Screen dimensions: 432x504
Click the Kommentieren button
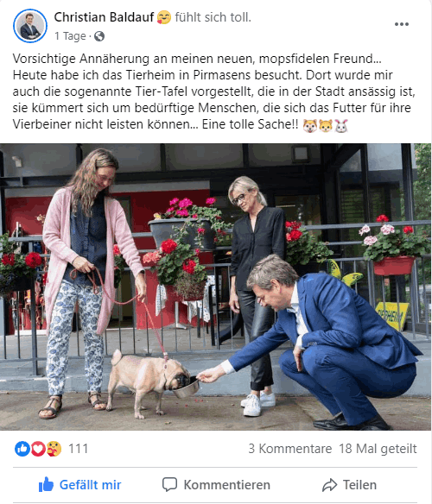(216, 485)
